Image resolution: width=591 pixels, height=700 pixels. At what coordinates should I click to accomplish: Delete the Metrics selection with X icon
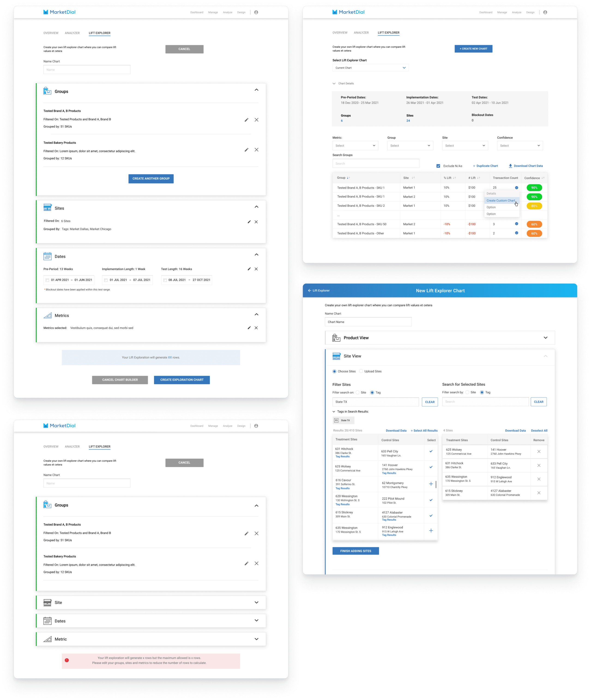[x=256, y=328]
